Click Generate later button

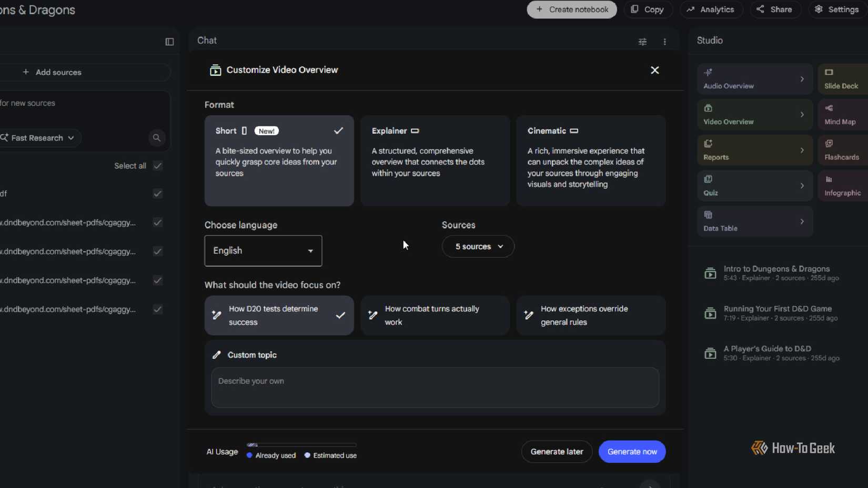557,452
